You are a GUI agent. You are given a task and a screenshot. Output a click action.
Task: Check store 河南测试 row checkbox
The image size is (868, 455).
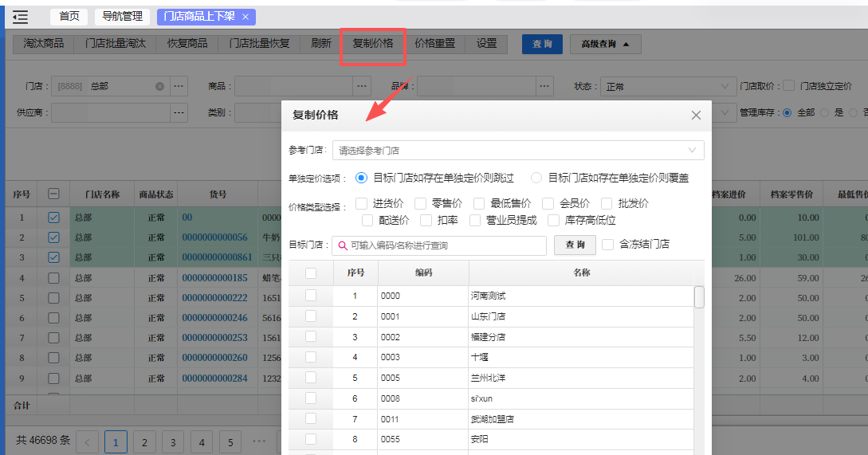[x=311, y=296]
